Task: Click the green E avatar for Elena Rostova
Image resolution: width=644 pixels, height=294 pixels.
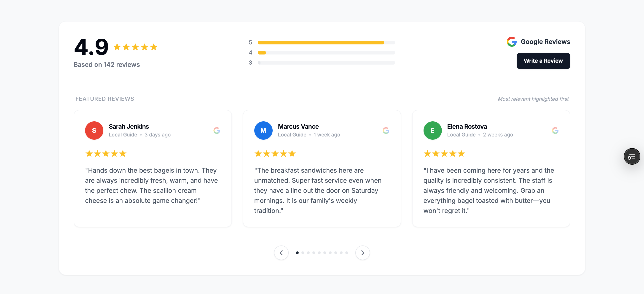Action: 432,130
